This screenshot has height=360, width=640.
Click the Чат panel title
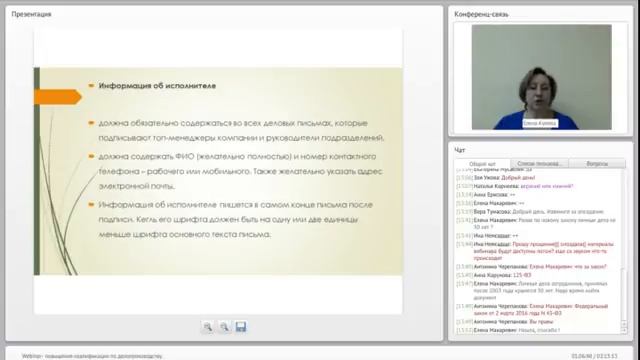pyautogui.click(x=460, y=150)
